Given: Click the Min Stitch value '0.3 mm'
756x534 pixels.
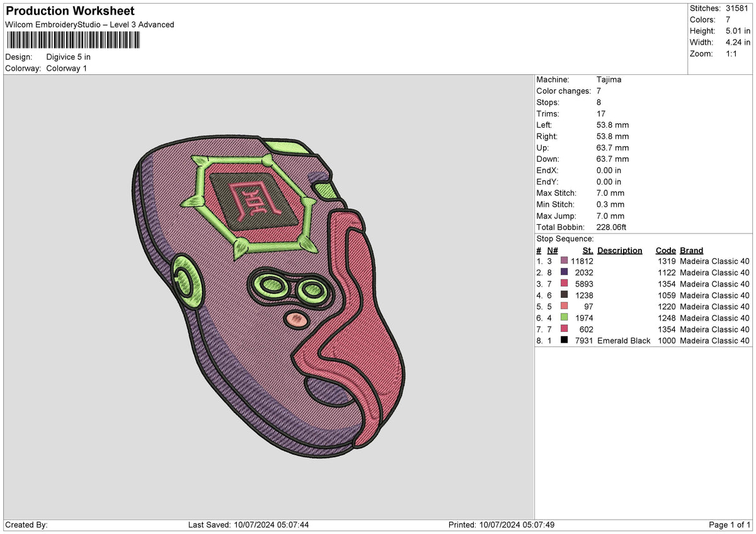Looking at the screenshot, I should coord(610,205).
